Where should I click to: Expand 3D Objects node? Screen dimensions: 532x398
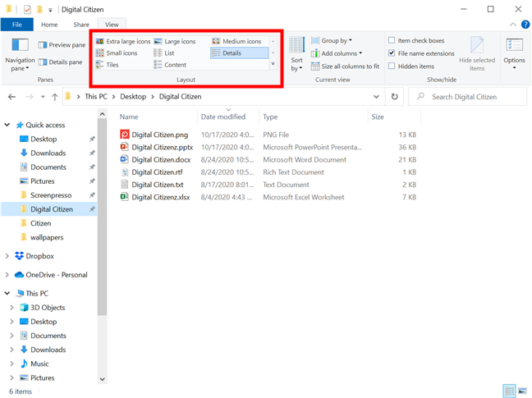tap(11, 308)
